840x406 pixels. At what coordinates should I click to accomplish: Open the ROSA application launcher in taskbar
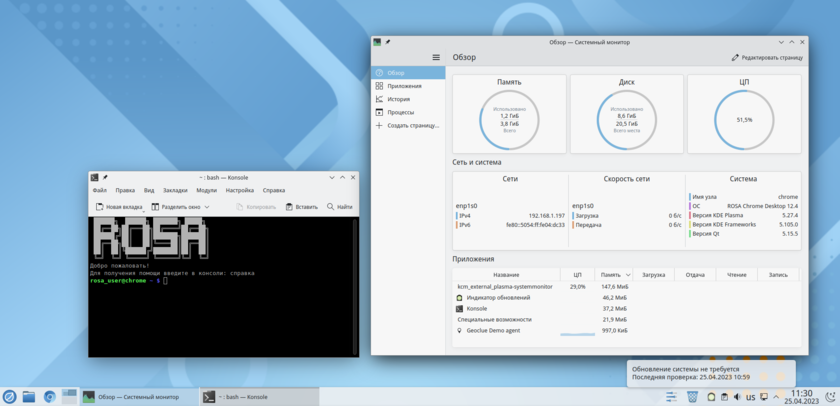(x=10, y=397)
